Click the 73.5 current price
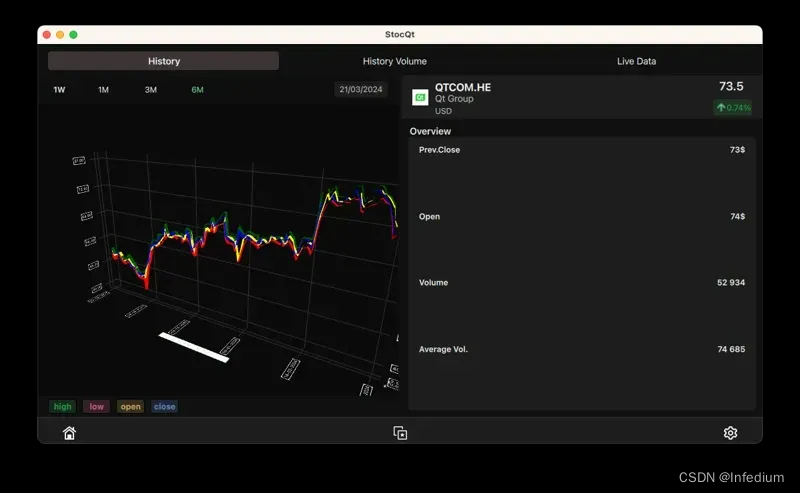The image size is (800, 493). [731, 86]
